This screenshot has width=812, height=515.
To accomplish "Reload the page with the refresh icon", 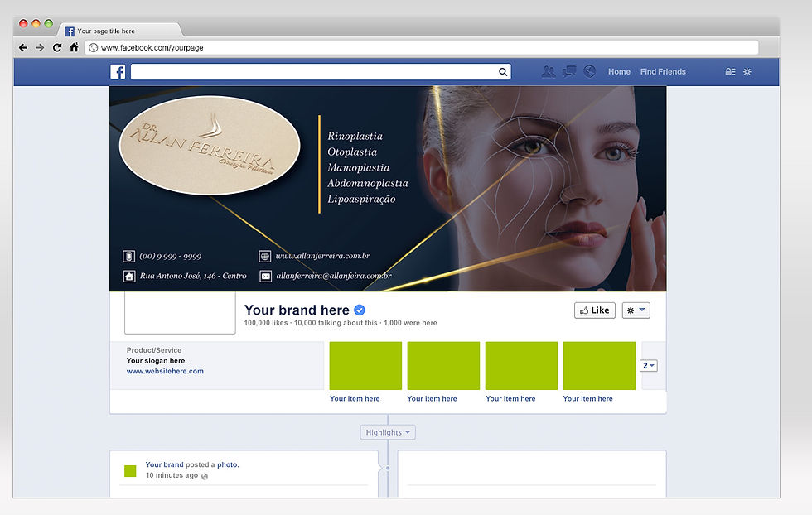I will (x=57, y=48).
